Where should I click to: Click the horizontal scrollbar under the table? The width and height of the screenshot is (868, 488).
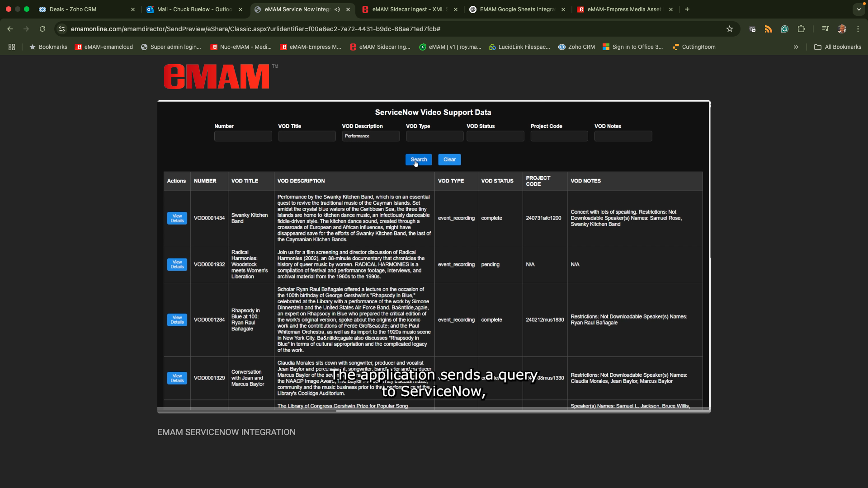pyautogui.click(x=434, y=410)
